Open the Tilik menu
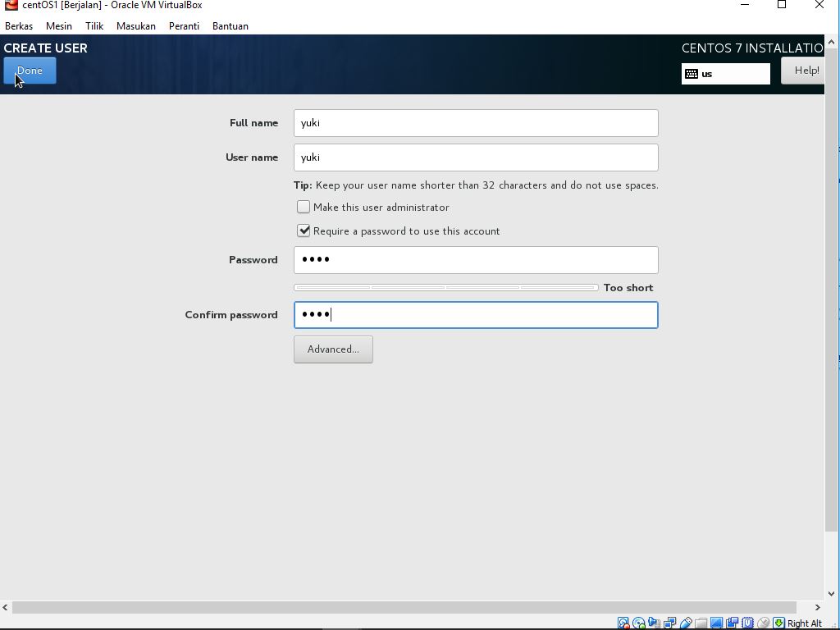 pyautogui.click(x=94, y=26)
